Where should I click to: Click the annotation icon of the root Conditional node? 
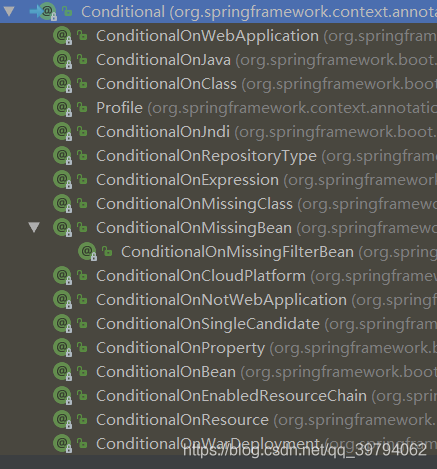click(48, 12)
